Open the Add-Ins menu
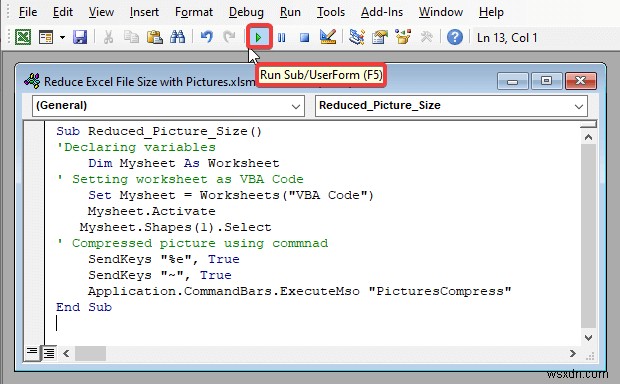Image resolution: width=620 pixels, height=384 pixels. (x=382, y=12)
